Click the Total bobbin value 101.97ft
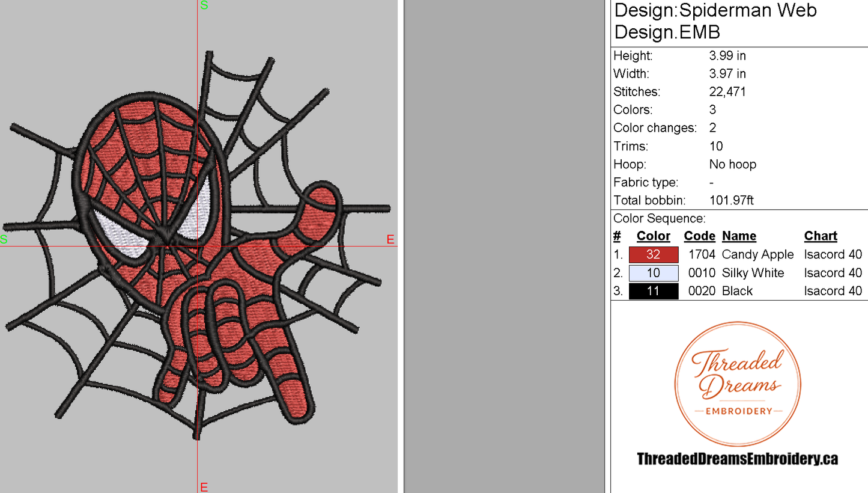This screenshot has width=868, height=493. coord(732,200)
